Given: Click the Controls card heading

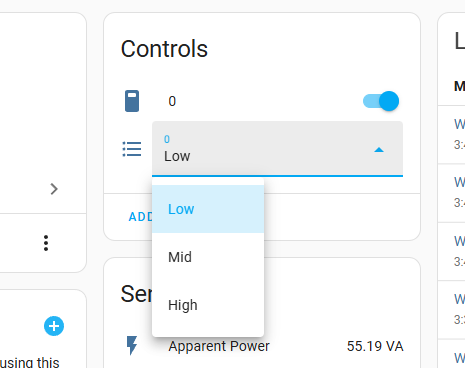Looking at the screenshot, I should [x=164, y=49].
